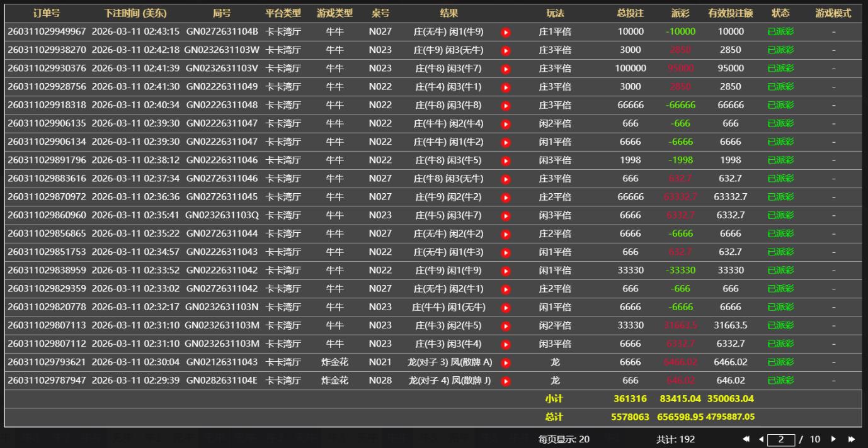Watch replay for order 260311029870972

[x=505, y=198]
